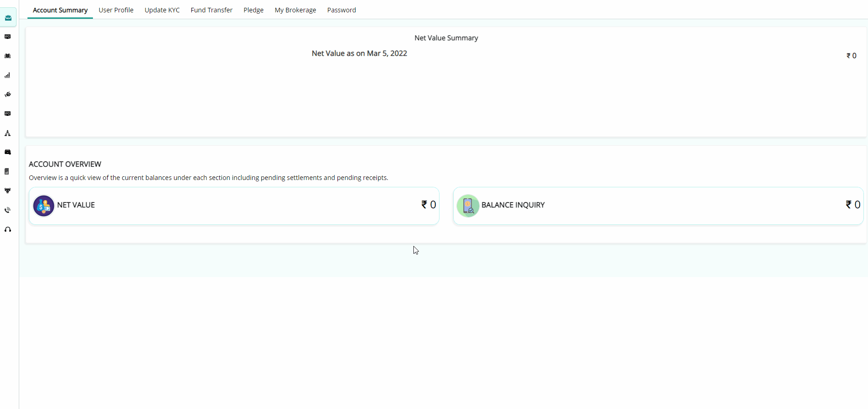The width and height of the screenshot is (868, 409).
Task: Open the headphones support icon
Action: (8, 229)
